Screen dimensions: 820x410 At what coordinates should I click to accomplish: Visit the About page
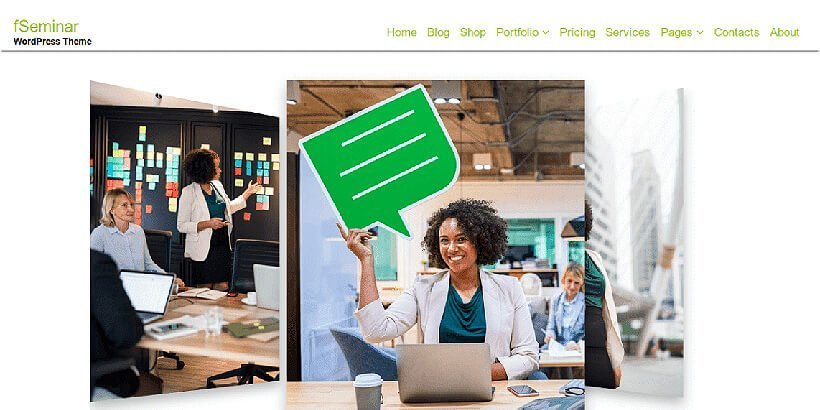coord(784,32)
